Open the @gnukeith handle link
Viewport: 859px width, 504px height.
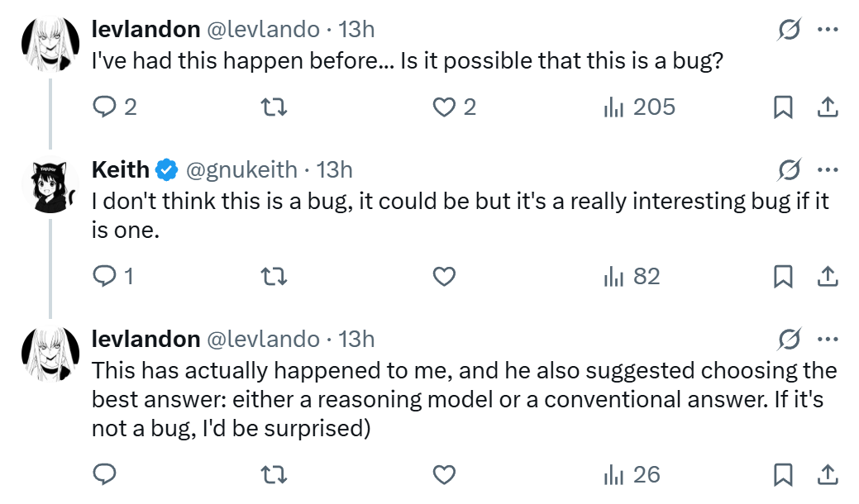click(241, 170)
